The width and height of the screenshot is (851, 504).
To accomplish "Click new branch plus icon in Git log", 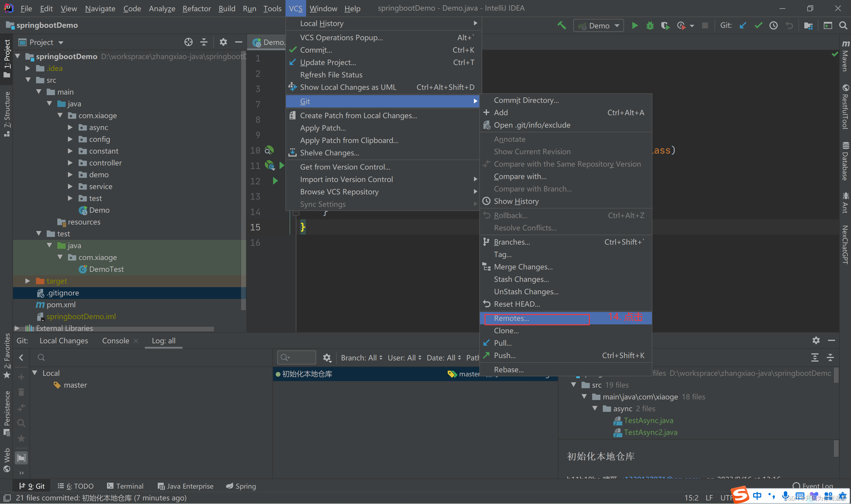I will click(21, 377).
